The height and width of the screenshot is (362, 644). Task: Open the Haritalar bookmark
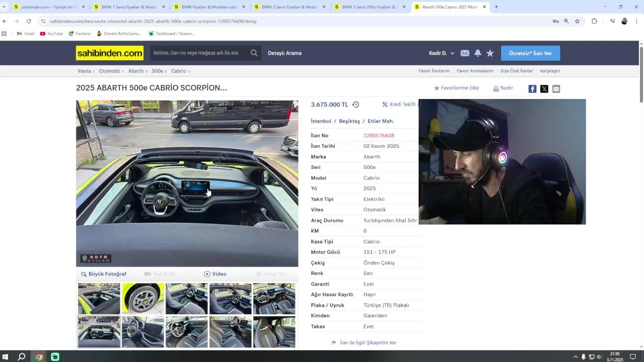click(79, 34)
